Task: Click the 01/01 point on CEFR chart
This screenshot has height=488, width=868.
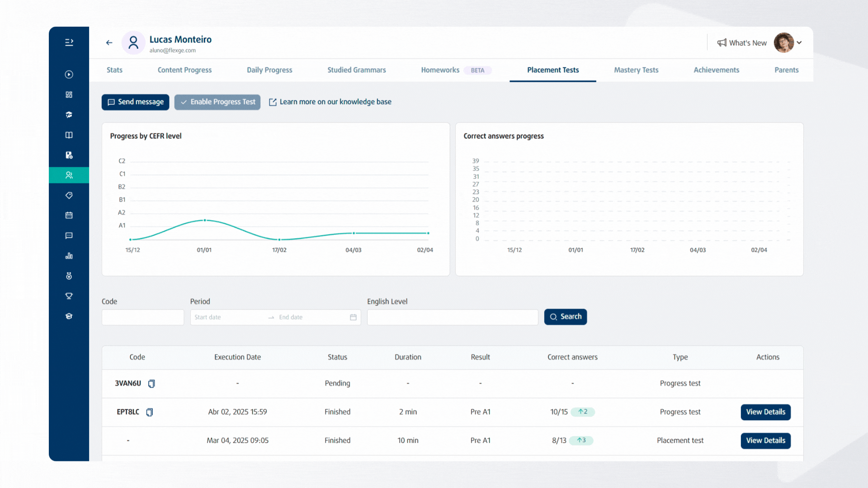Action: (x=205, y=221)
